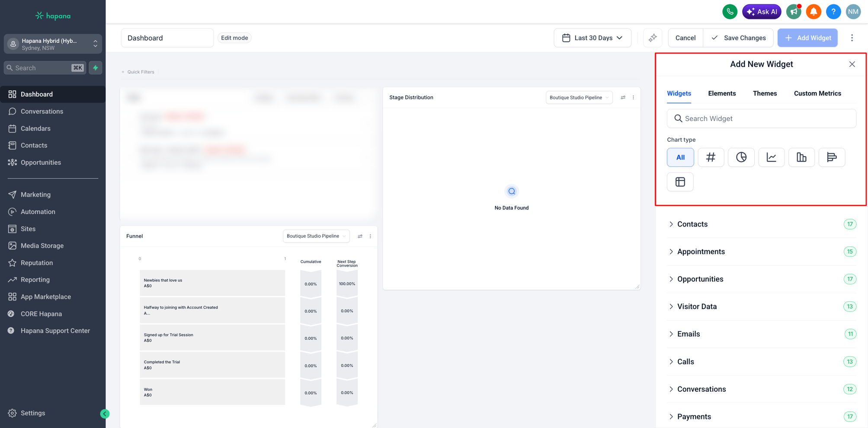Click the Add Widget button
The image size is (868, 428).
click(x=807, y=38)
